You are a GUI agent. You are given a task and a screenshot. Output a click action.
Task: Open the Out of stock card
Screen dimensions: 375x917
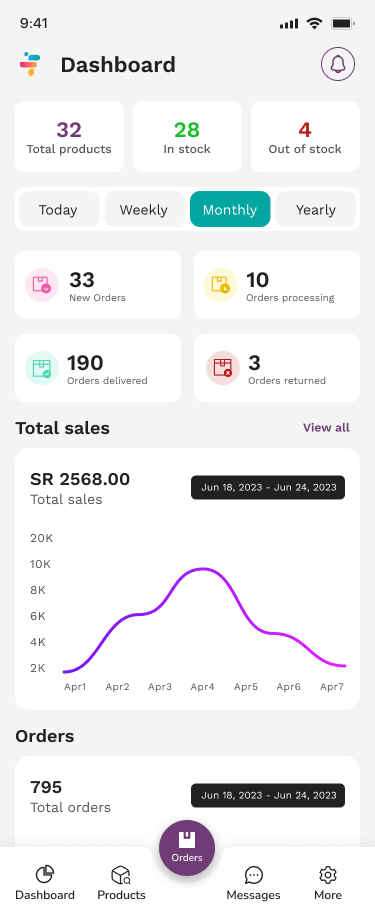(x=305, y=136)
